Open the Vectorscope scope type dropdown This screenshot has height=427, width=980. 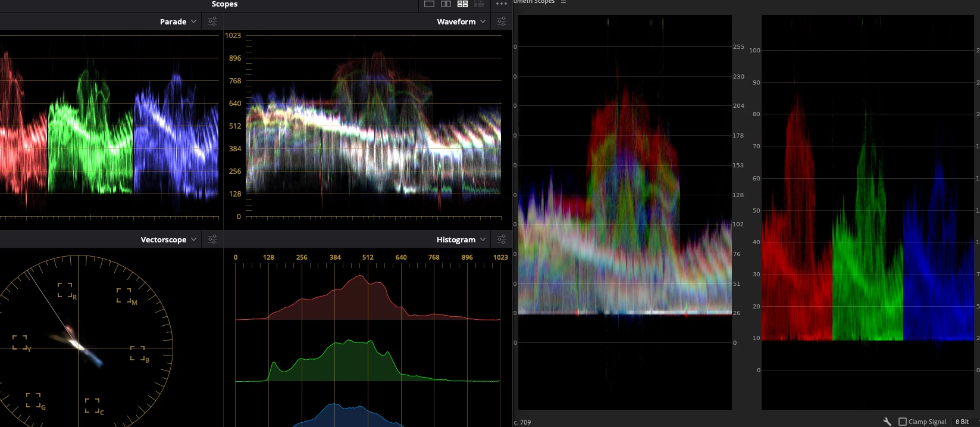pos(168,239)
